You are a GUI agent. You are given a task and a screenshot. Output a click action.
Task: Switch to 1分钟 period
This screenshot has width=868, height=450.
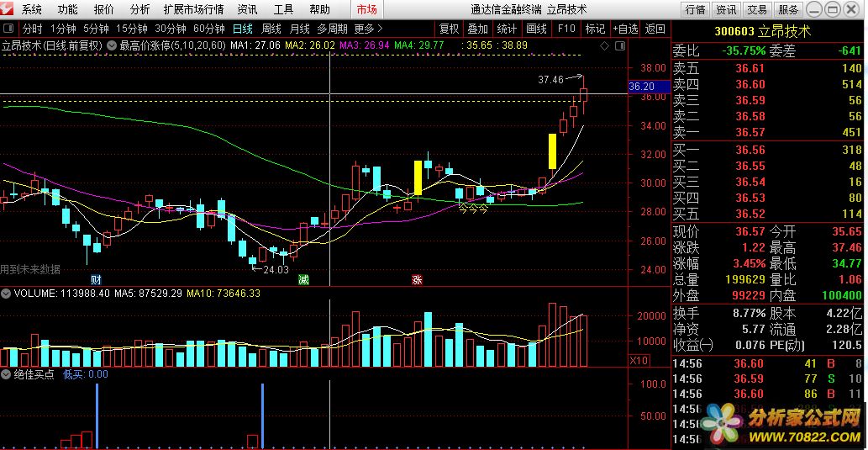(63, 29)
